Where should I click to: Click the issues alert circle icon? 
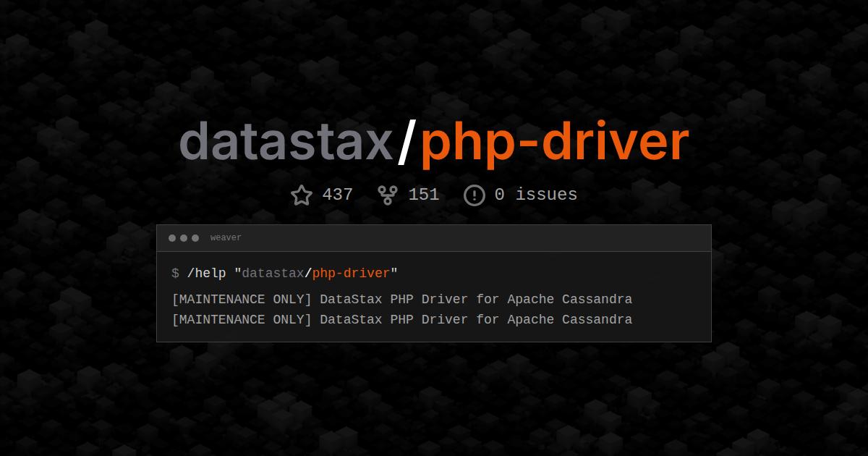click(x=474, y=195)
